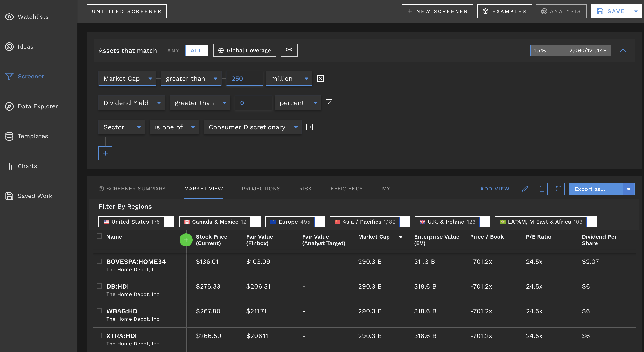Switch to the Efficiency tab
The image size is (644, 352).
click(346, 189)
